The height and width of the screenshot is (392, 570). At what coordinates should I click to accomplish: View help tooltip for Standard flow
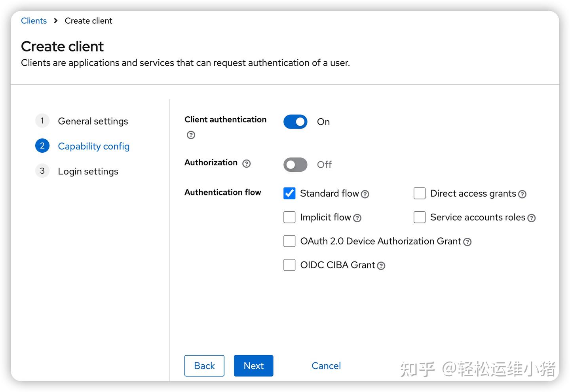pos(365,194)
